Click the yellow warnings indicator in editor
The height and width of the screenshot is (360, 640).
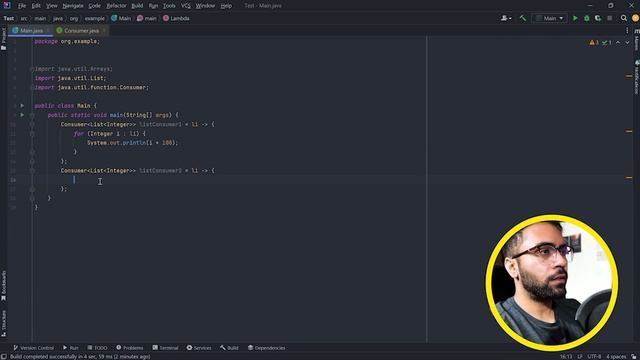pos(594,42)
